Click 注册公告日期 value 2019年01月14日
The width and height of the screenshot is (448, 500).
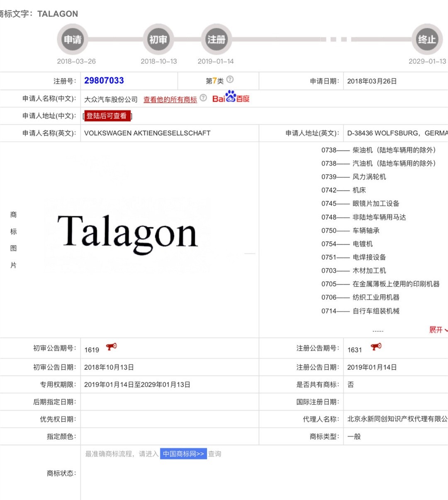(372, 367)
